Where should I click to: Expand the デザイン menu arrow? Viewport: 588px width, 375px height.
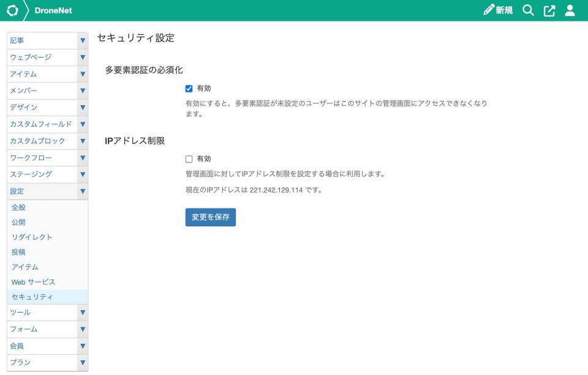point(83,108)
